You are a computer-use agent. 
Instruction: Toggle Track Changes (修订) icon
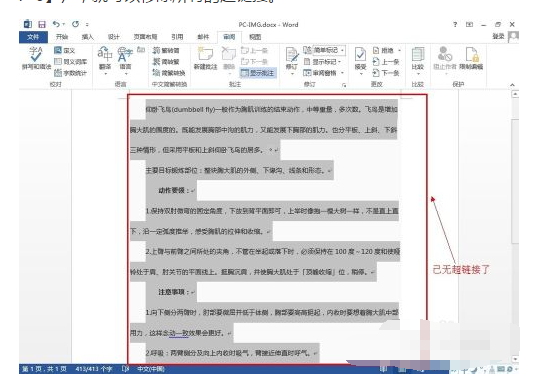pos(292,55)
